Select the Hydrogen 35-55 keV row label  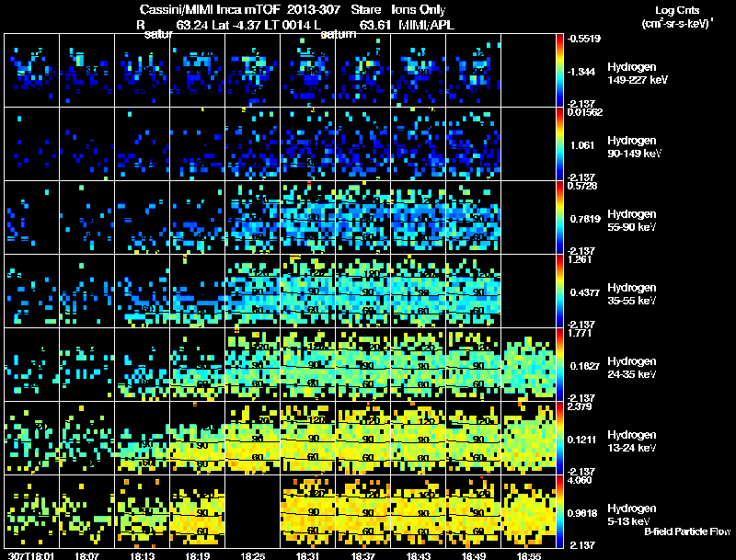click(x=632, y=294)
